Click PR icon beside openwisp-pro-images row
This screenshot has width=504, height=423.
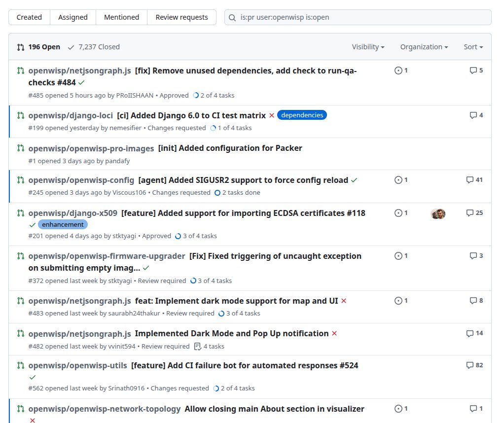(x=21, y=148)
